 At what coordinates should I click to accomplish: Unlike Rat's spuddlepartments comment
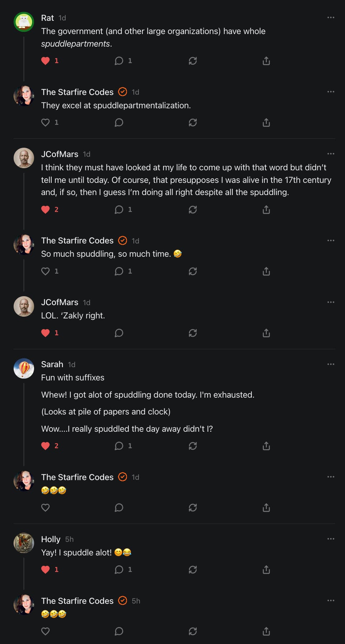(46, 61)
